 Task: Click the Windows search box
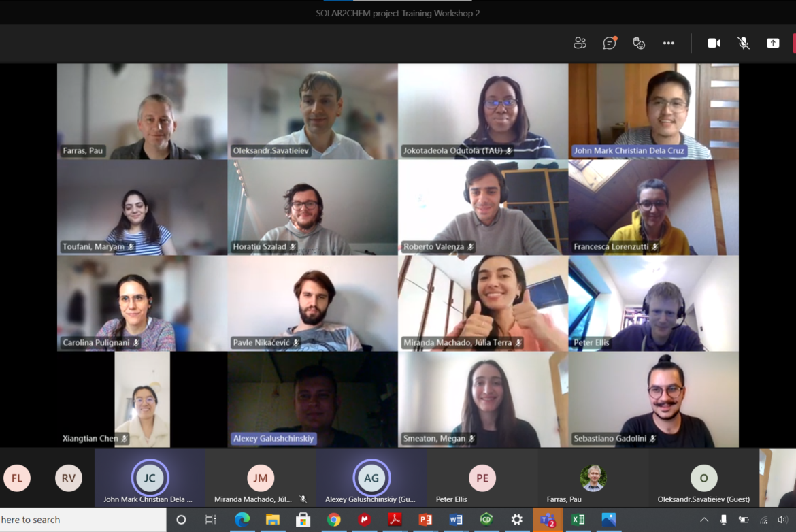[x=83, y=520]
